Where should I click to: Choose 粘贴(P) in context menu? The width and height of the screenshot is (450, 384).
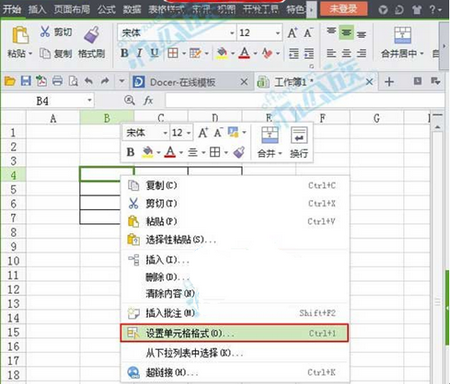[235, 221]
